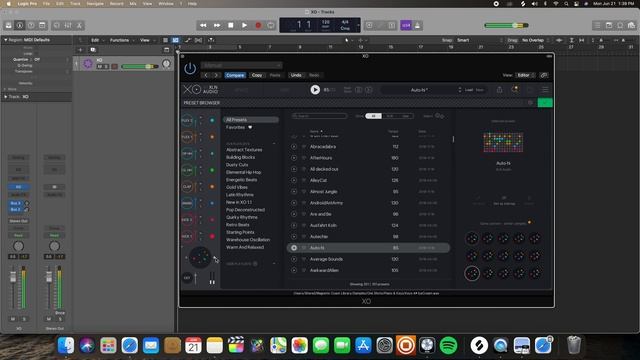Open the Logic Editors scissors button
This screenshot has height=360, width=640.
click(x=79, y=25)
